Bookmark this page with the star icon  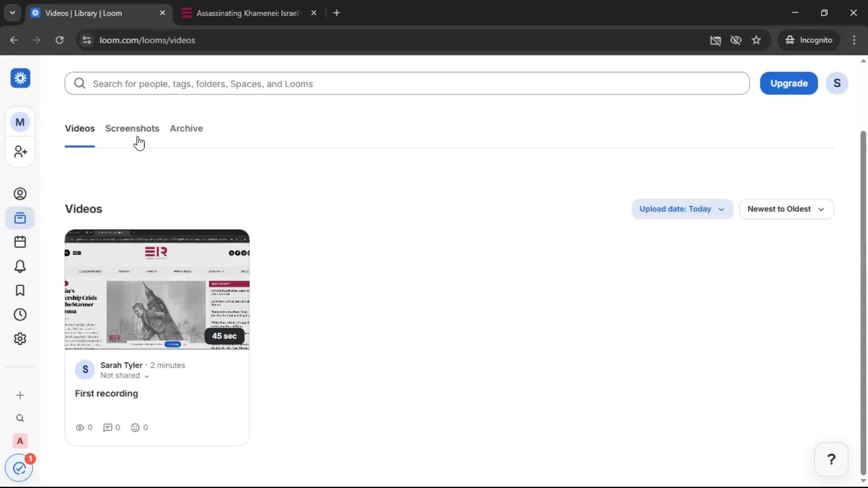pyautogui.click(x=756, y=40)
